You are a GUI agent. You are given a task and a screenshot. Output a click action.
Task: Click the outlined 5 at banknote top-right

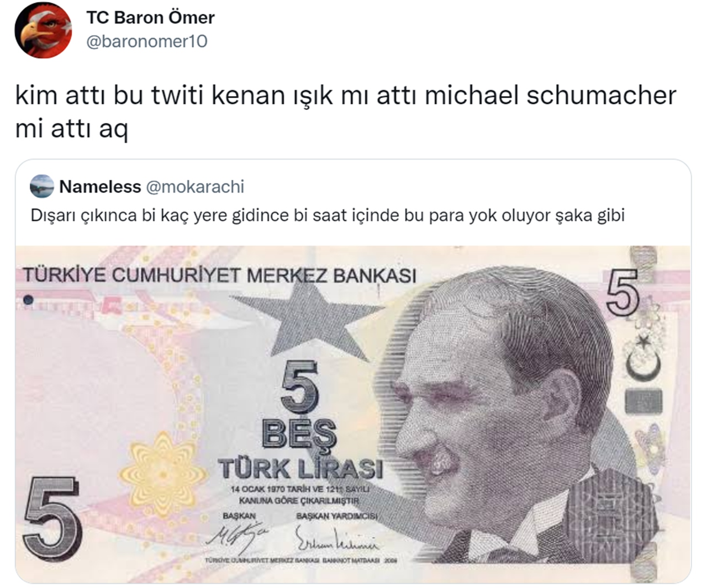pos(622,293)
